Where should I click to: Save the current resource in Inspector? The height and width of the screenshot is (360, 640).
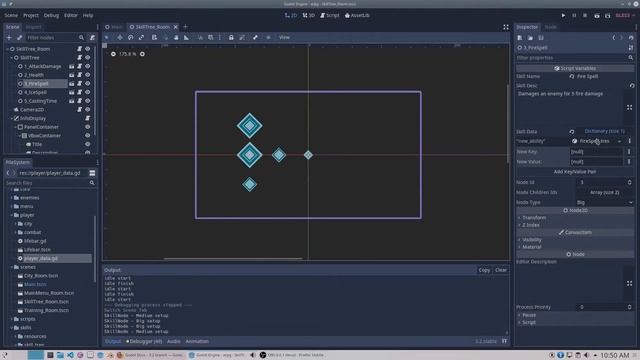[541, 38]
